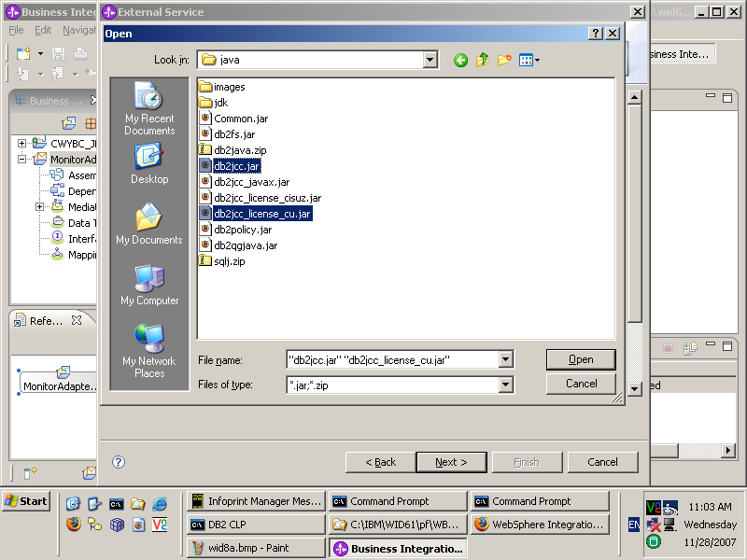Select db2jcc_license_cisuz.jar file
747x560 pixels.
(x=261, y=198)
